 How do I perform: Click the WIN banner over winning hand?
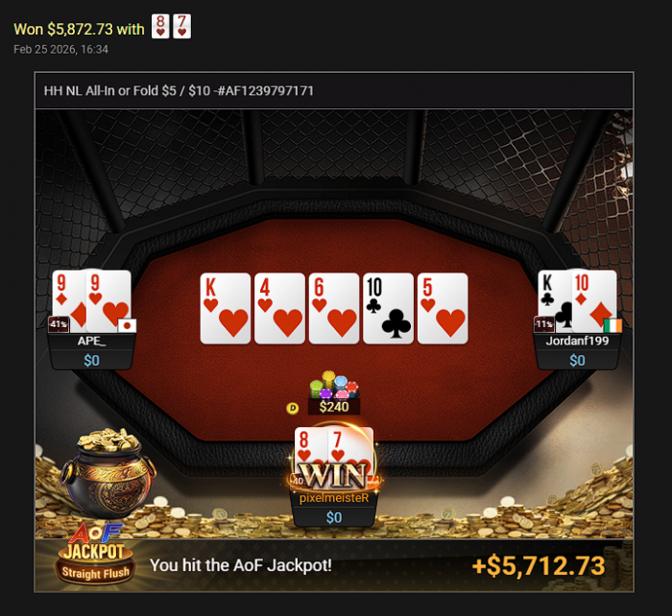[334, 476]
